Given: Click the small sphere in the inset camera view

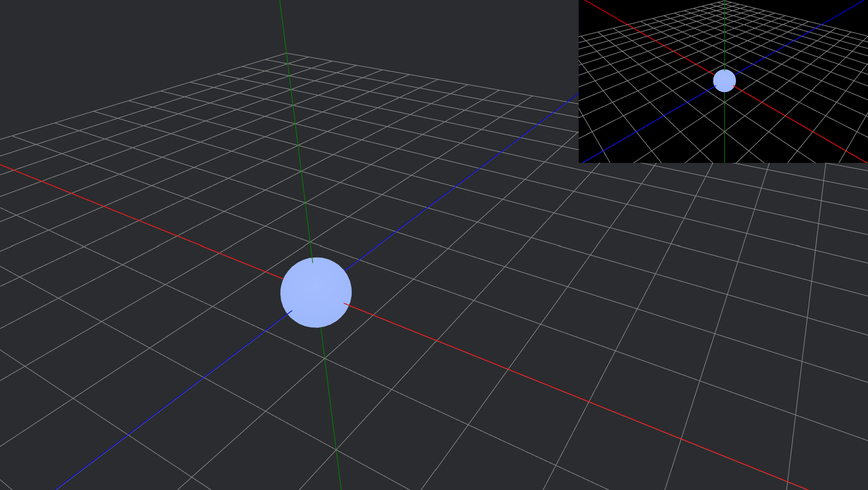Looking at the screenshot, I should (x=724, y=81).
